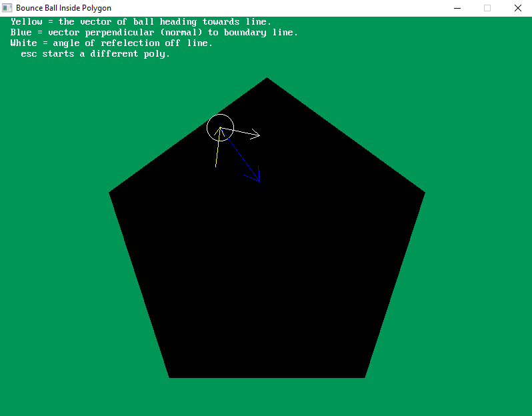The image size is (532, 416).
Task: Click the white ball circle
Action: (x=220, y=127)
